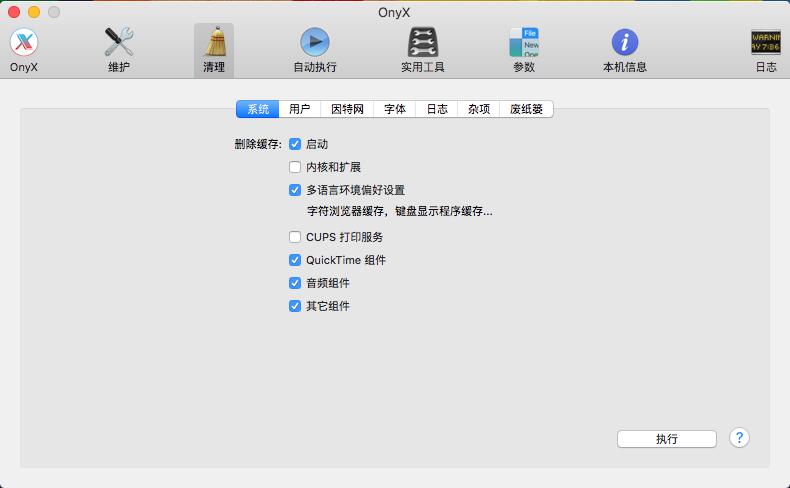Open the 实用工具 wrench icon
This screenshot has width=790, height=488.
click(x=423, y=49)
